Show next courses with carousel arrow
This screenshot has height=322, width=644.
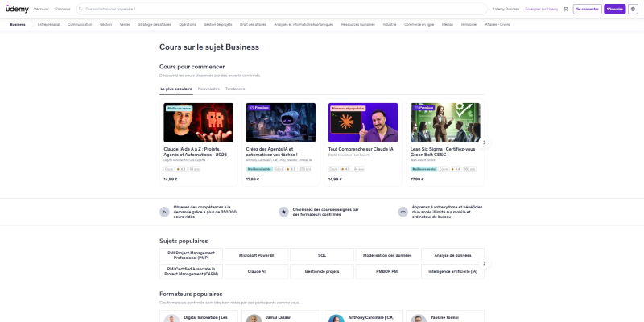tap(485, 142)
